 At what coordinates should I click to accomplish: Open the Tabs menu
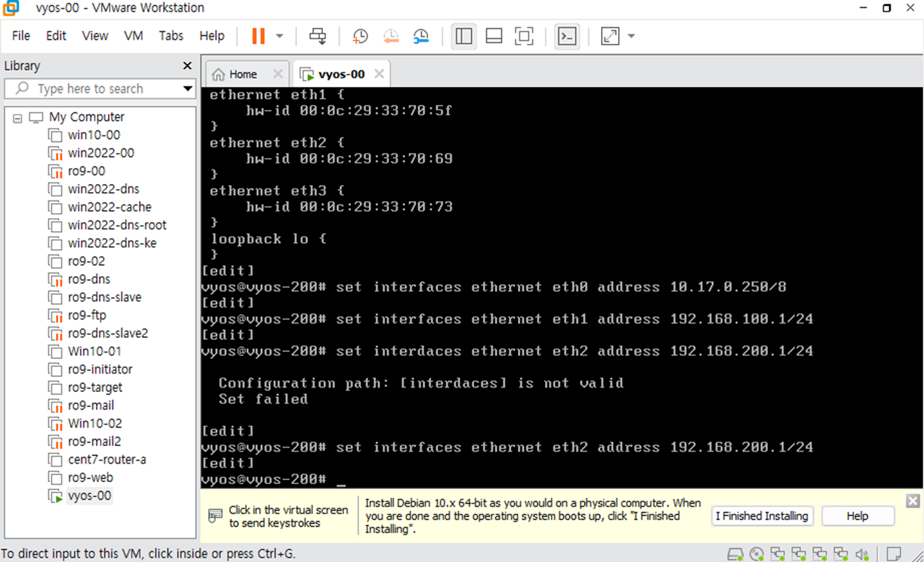171,36
